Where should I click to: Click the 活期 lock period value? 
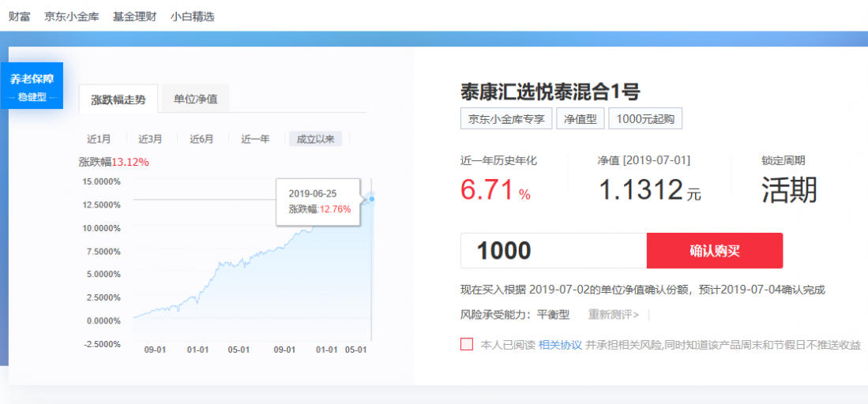[789, 190]
